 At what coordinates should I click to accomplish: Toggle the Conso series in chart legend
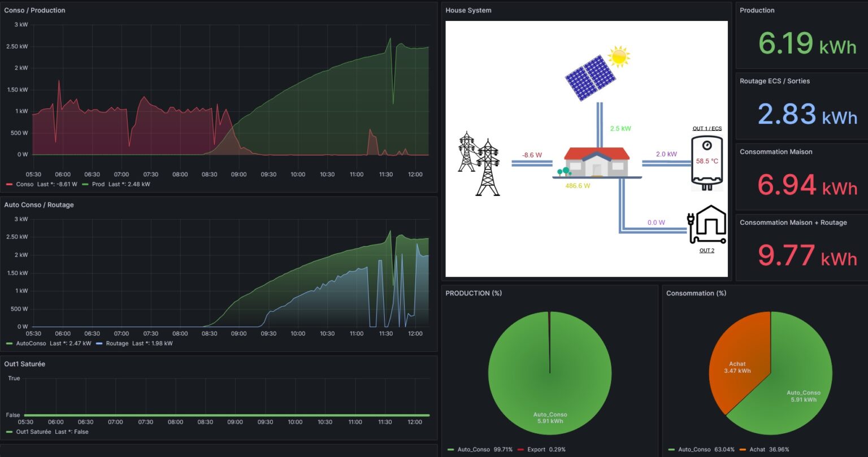25,184
